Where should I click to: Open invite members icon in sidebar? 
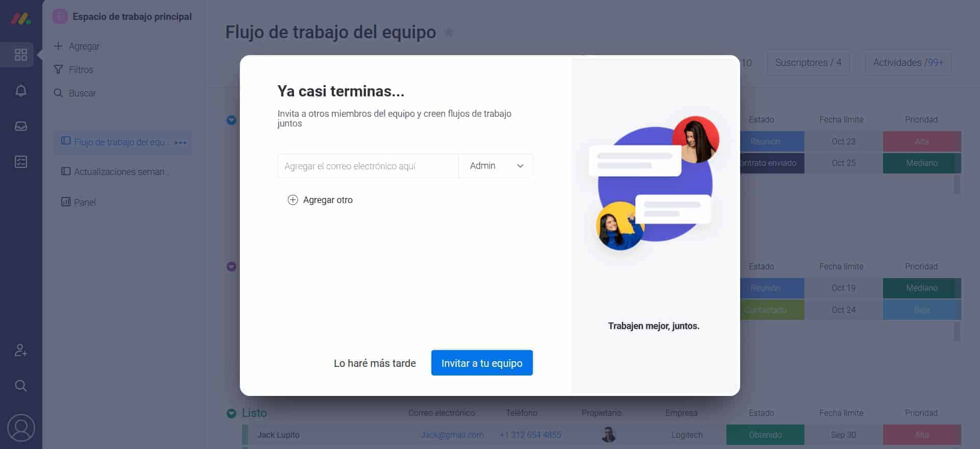coord(21,351)
